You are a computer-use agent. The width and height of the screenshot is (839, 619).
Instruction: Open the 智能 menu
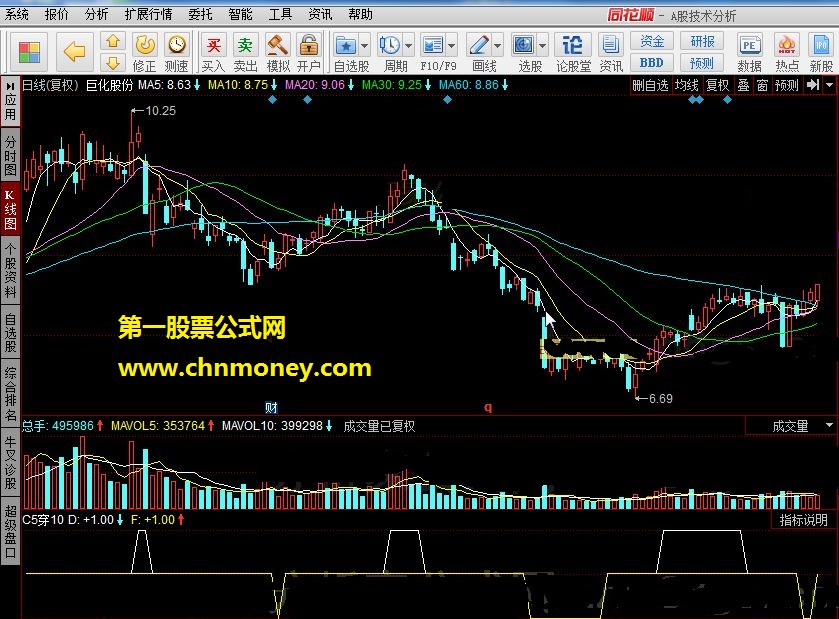[x=240, y=14]
